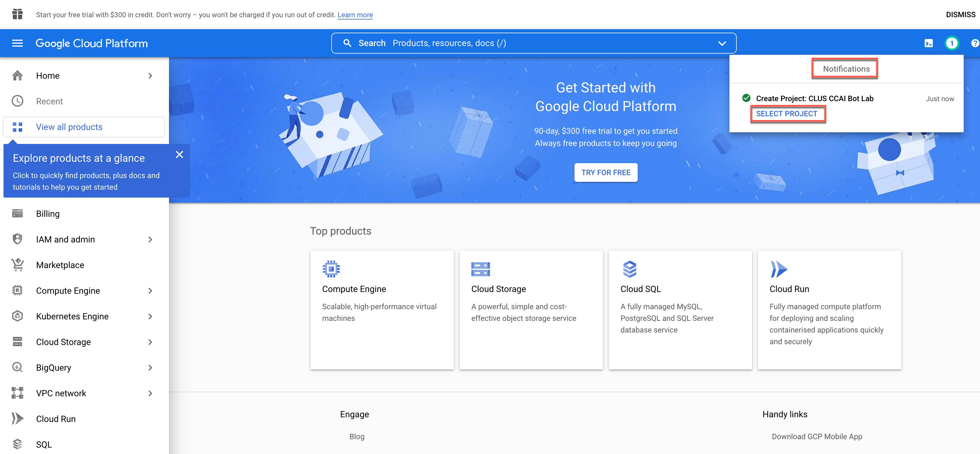The height and width of the screenshot is (454, 980).
Task: Expand the Kubernetes Engine submenu chevron
Action: [x=150, y=316]
